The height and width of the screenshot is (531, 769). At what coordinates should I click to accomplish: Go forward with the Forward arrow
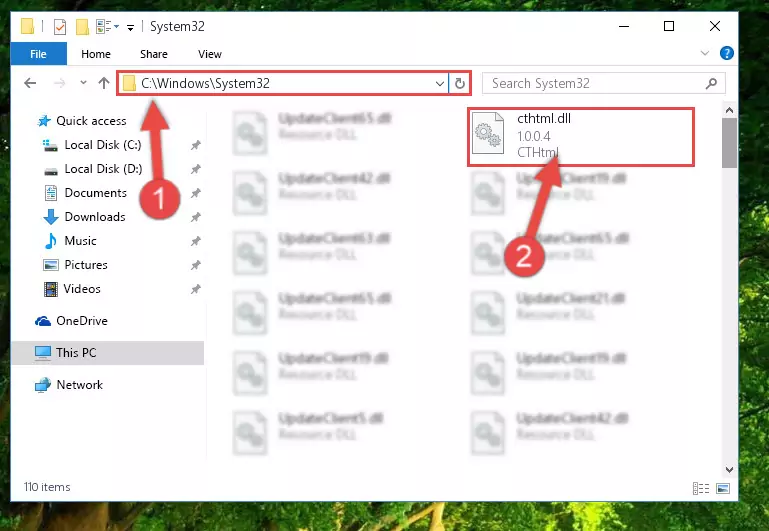[x=59, y=83]
